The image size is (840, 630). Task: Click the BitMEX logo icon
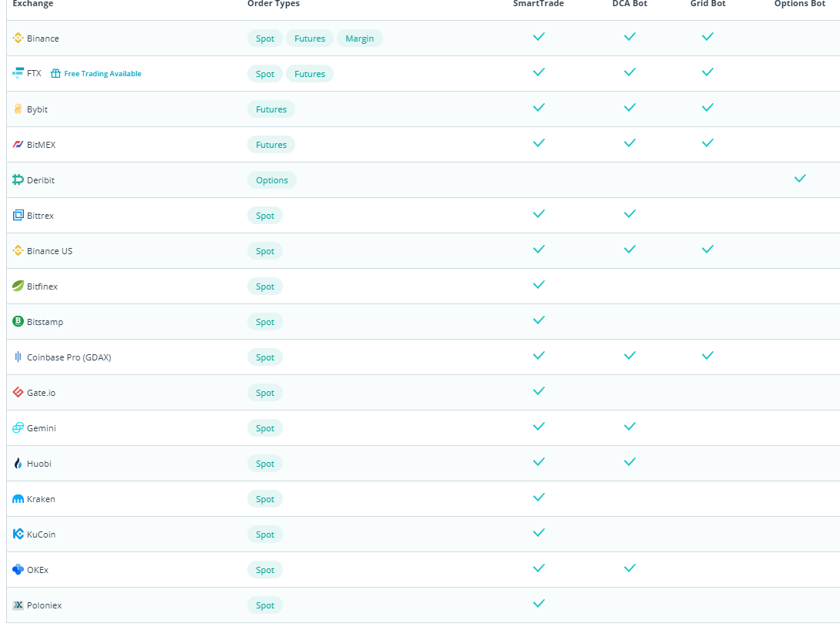(x=18, y=144)
